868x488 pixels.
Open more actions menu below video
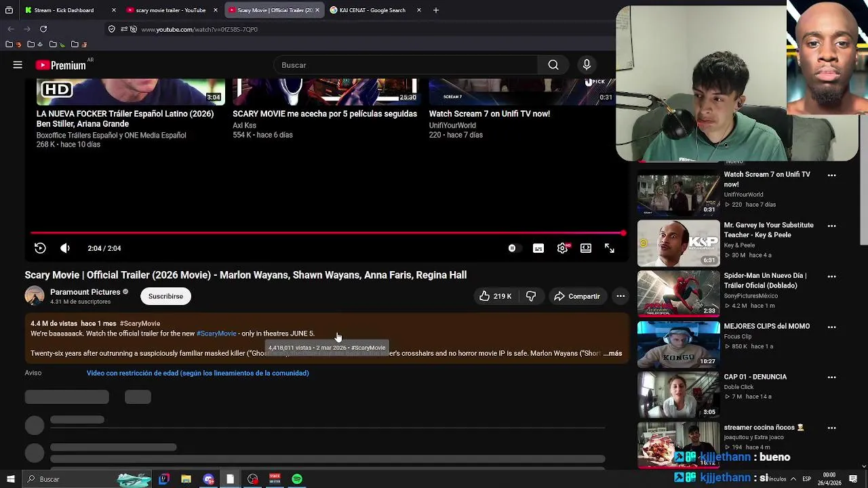click(620, 296)
